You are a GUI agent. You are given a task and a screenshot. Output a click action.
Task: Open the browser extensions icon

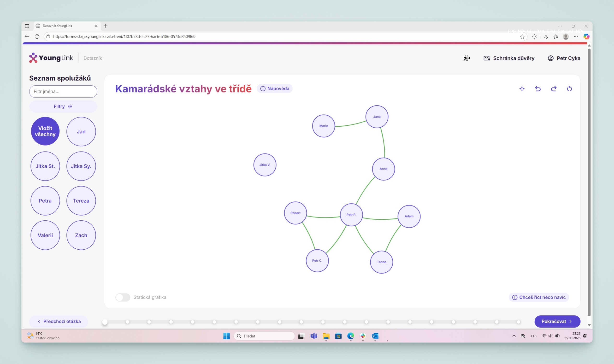534,36
